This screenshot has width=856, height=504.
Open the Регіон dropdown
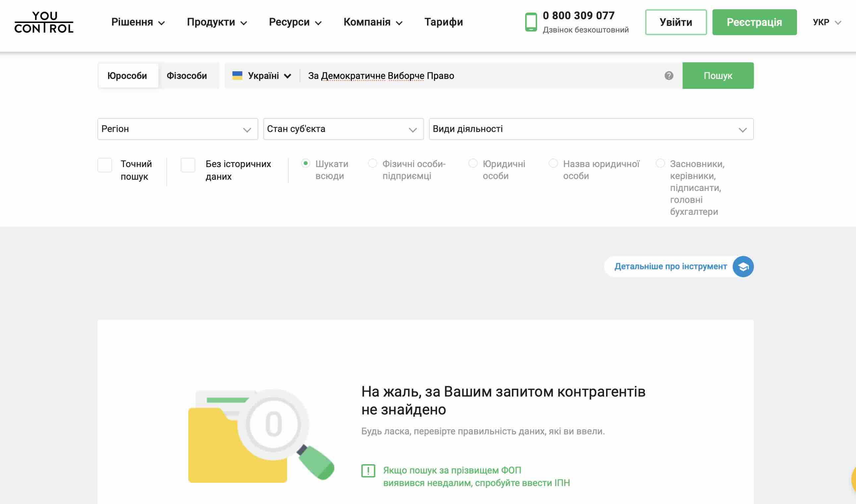click(177, 129)
